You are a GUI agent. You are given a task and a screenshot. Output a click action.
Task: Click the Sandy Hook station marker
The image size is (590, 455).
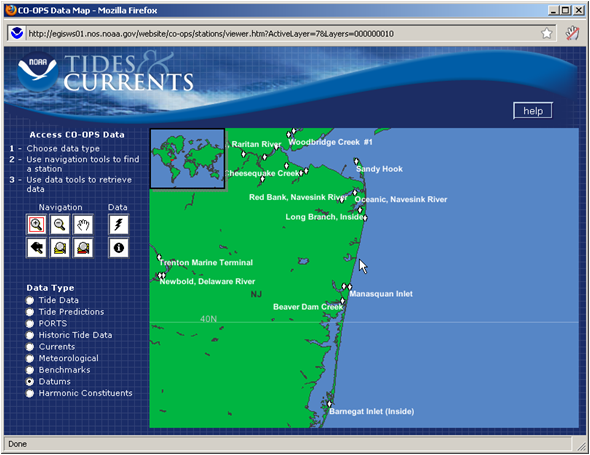[356, 161]
